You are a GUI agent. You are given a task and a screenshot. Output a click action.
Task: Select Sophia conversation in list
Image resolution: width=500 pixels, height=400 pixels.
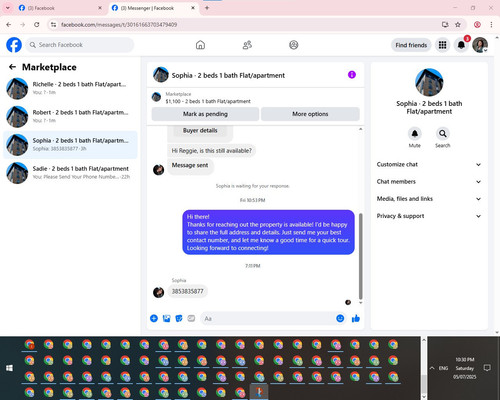pyautogui.click(x=70, y=145)
